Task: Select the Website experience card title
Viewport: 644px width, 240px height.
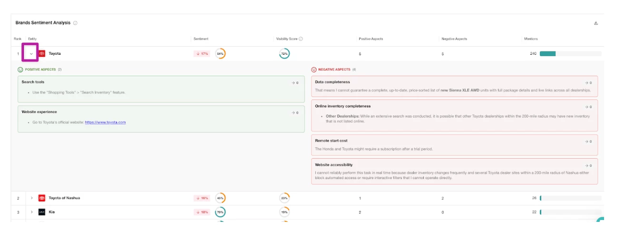Action: (x=39, y=112)
